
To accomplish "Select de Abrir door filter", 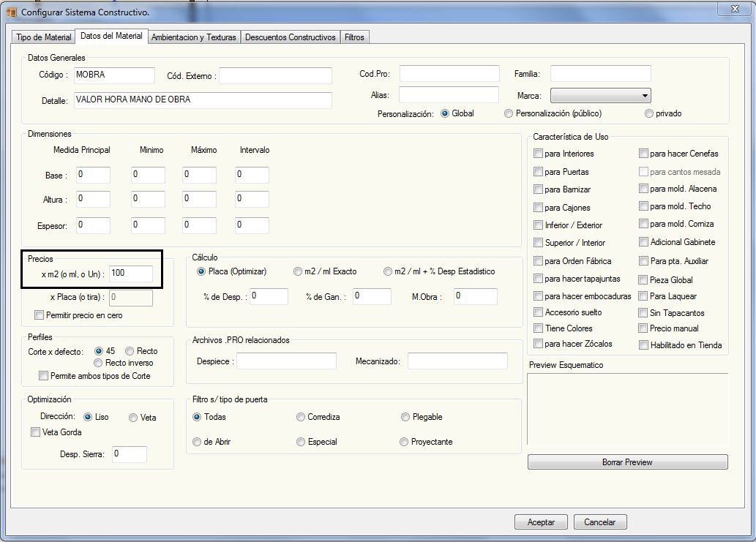I will (x=197, y=442).
